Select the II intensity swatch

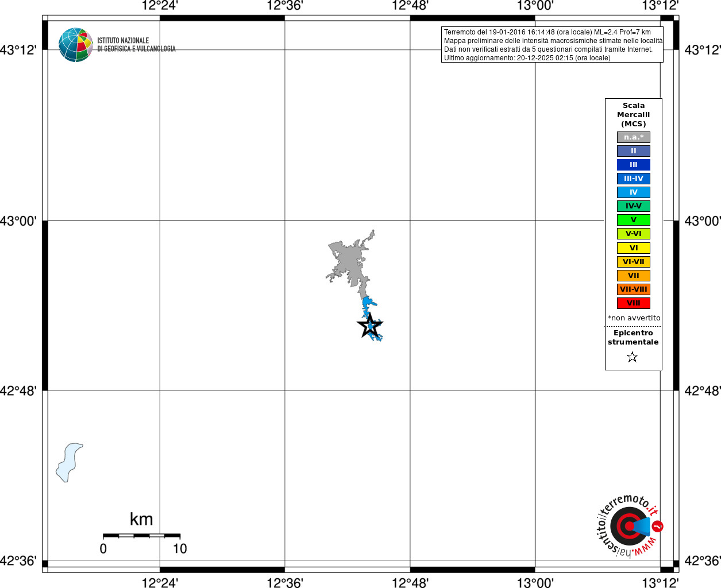click(634, 151)
